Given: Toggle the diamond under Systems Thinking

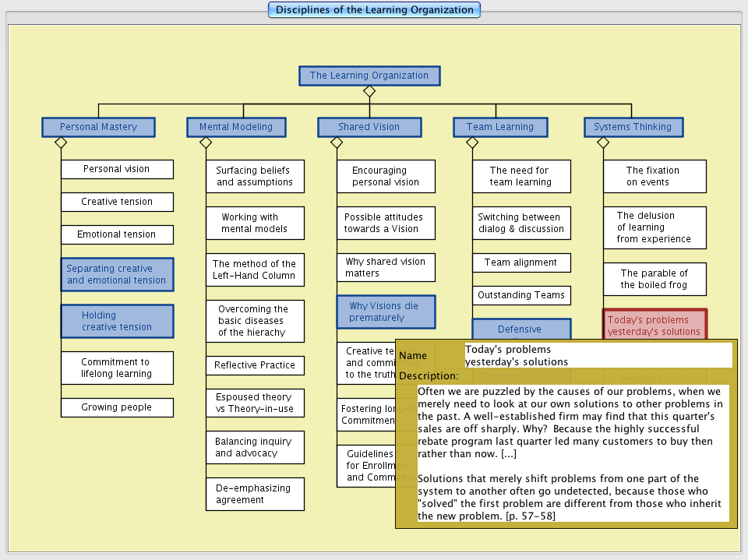Looking at the screenshot, I should click(603, 143).
